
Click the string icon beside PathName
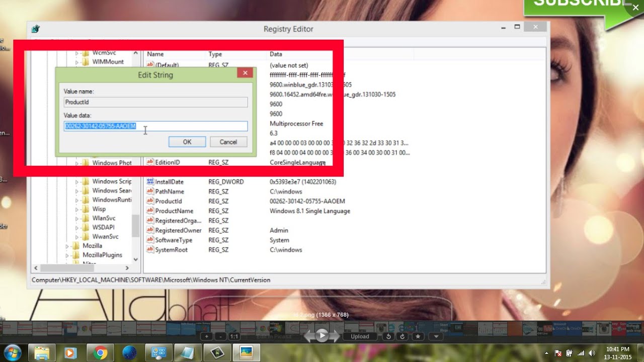[150, 192]
